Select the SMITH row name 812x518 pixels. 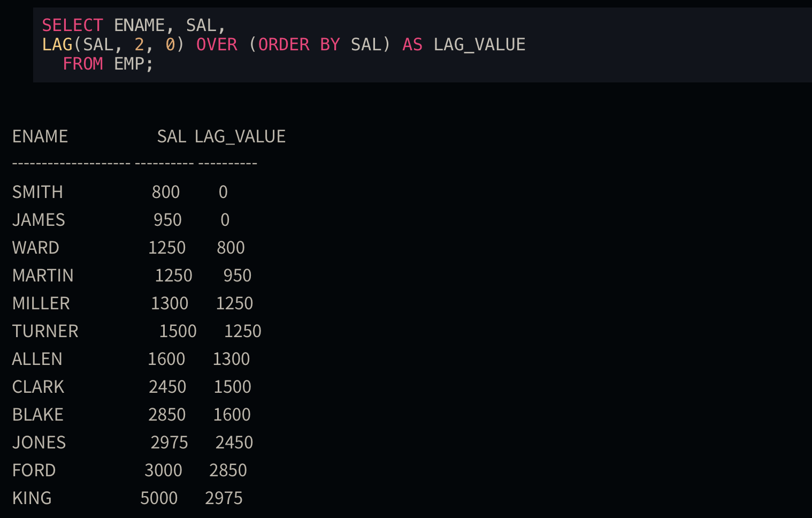tap(37, 192)
